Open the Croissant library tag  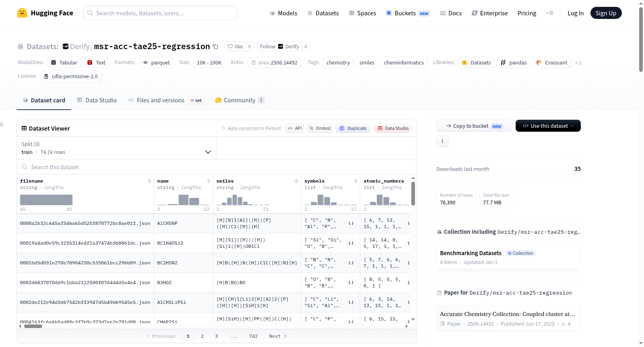[552, 62]
